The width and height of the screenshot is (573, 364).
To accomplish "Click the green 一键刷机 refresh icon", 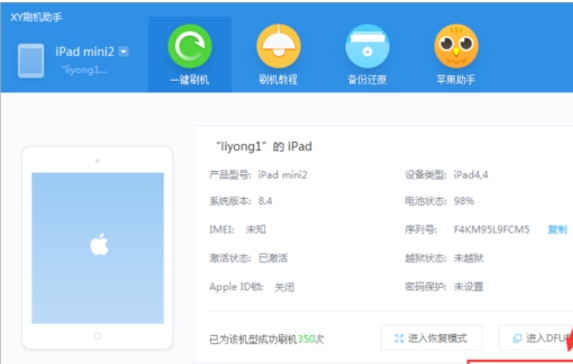I will 190,46.
